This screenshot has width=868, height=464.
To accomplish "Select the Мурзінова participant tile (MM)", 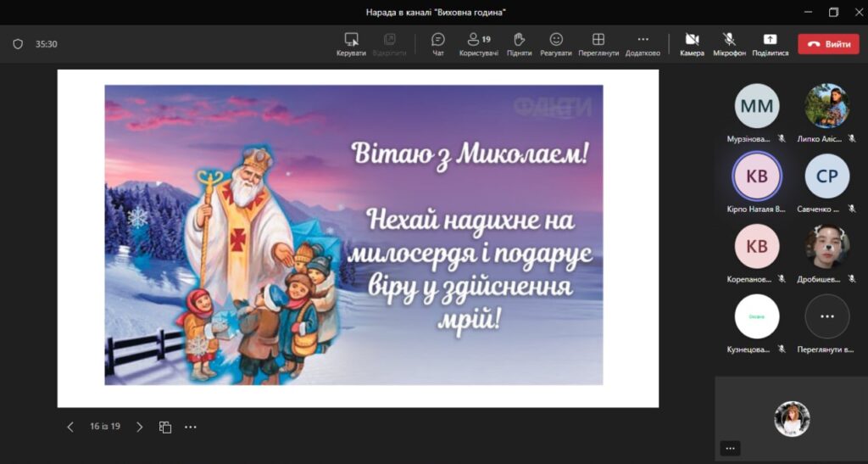I will coord(756,106).
